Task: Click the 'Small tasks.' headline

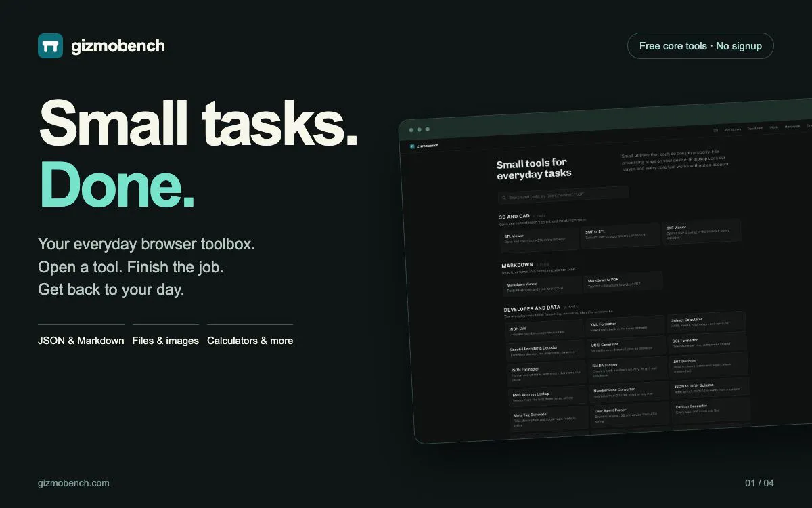Action: (198, 123)
